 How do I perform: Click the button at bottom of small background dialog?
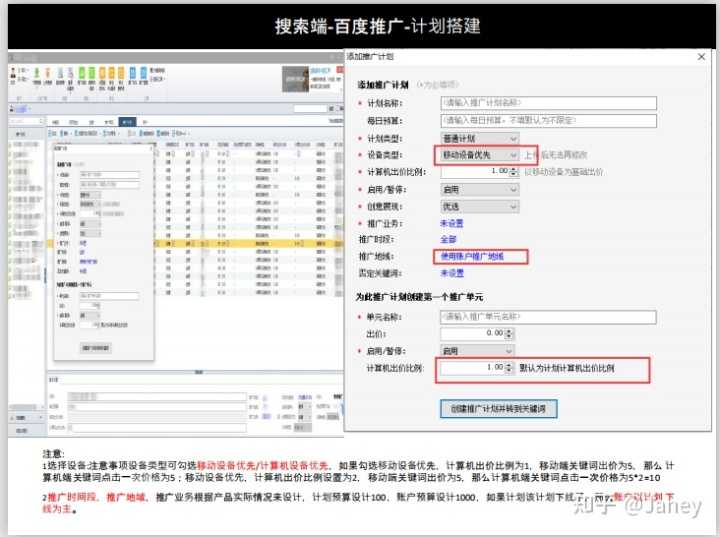pos(96,348)
